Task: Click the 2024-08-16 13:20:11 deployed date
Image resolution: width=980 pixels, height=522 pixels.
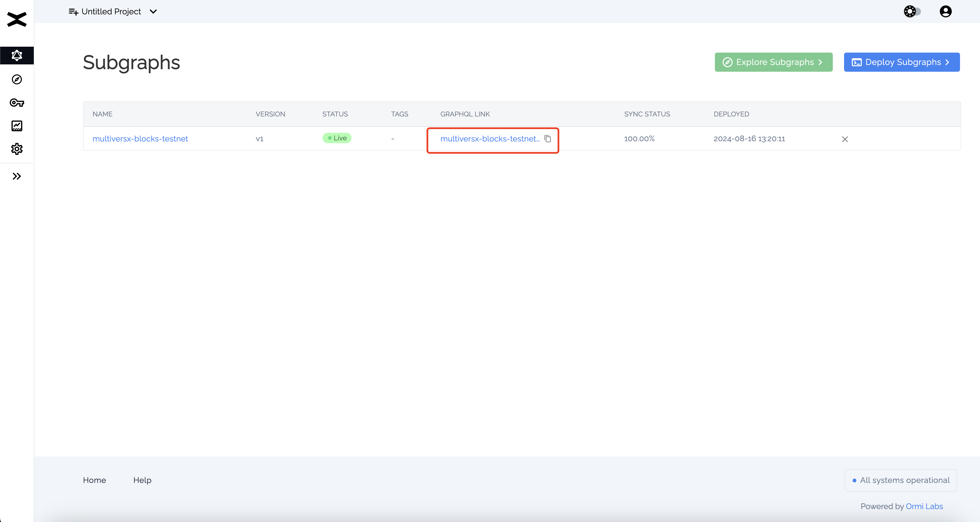Action: 749,139
